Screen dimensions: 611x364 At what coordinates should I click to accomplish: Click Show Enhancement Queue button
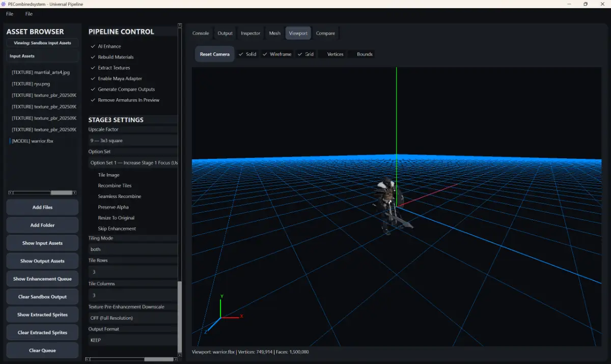[42, 278]
